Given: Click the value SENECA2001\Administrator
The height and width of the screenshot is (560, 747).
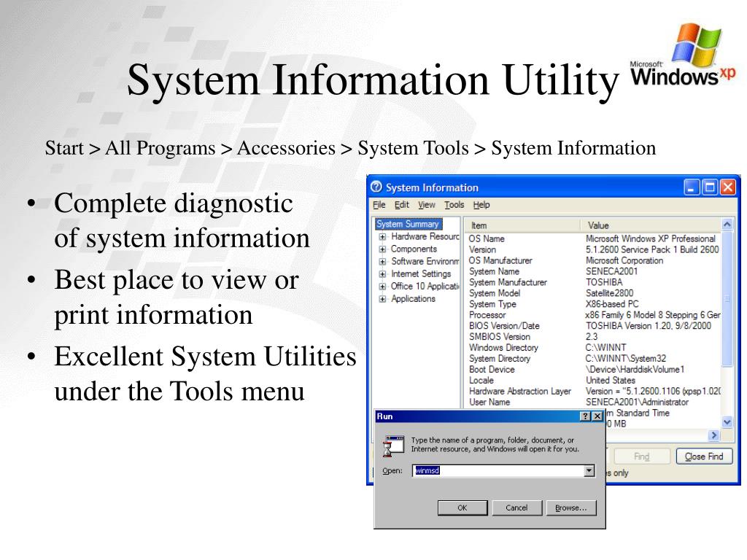Looking at the screenshot, I should [x=637, y=402].
